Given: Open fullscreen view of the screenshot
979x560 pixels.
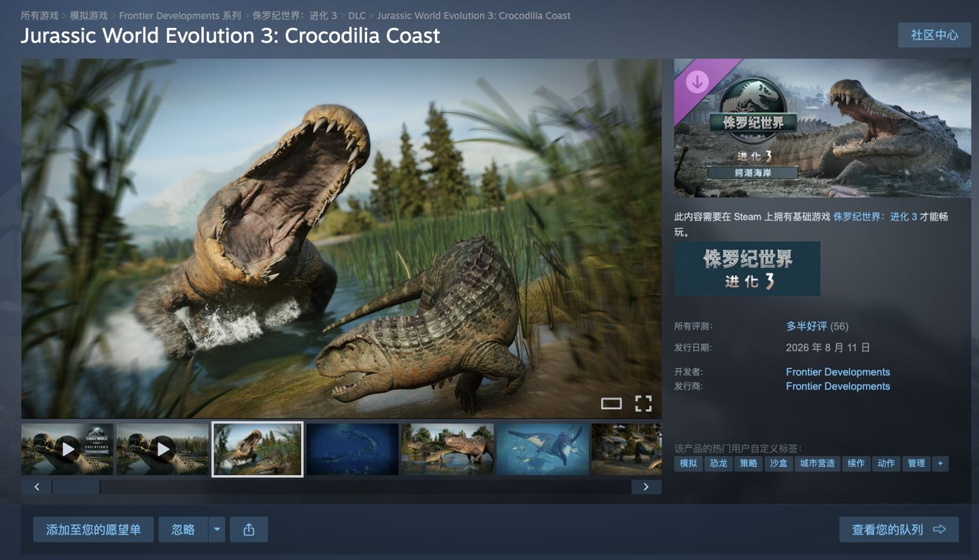Looking at the screenshot, I should 643,404.
